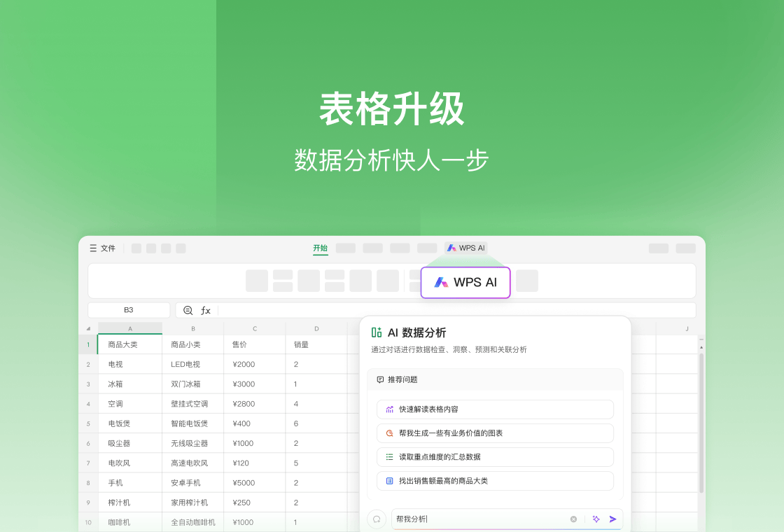Image resolution: width=784 pixels, height=532 pixels.
Task: Clear the AI input with the X icon
Action: point(573,519)
